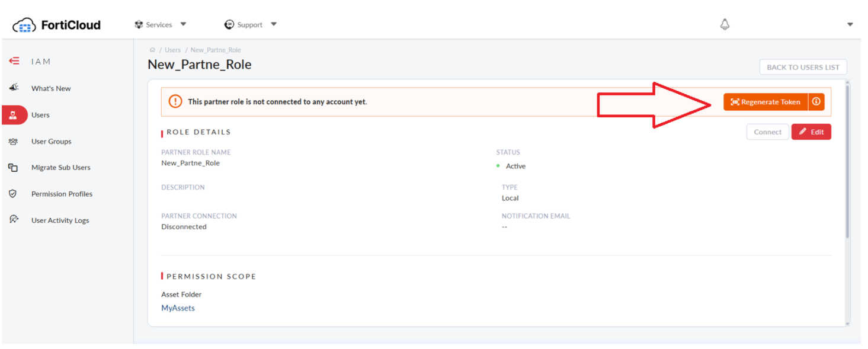Click the Role Details section heading

199,132
